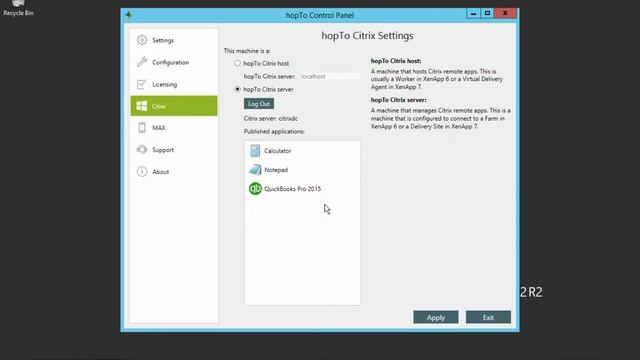Switch to the Citrix tab label
640x360 pixels.
click(159, 106)
